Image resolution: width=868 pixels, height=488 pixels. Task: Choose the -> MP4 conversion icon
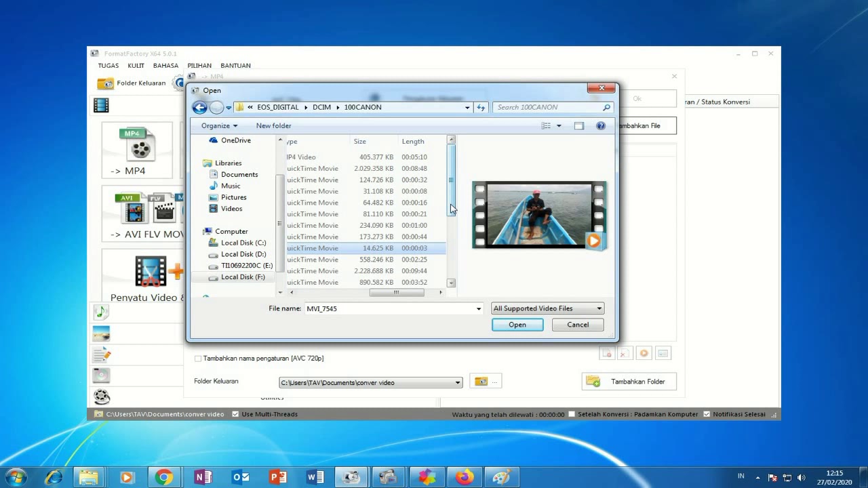(x=138, y=150)
